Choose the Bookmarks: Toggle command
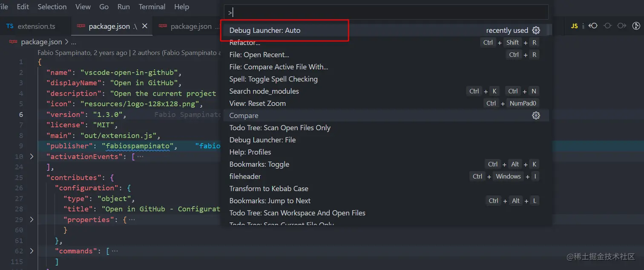Screen dimensions: 644x270 [259, 164]
